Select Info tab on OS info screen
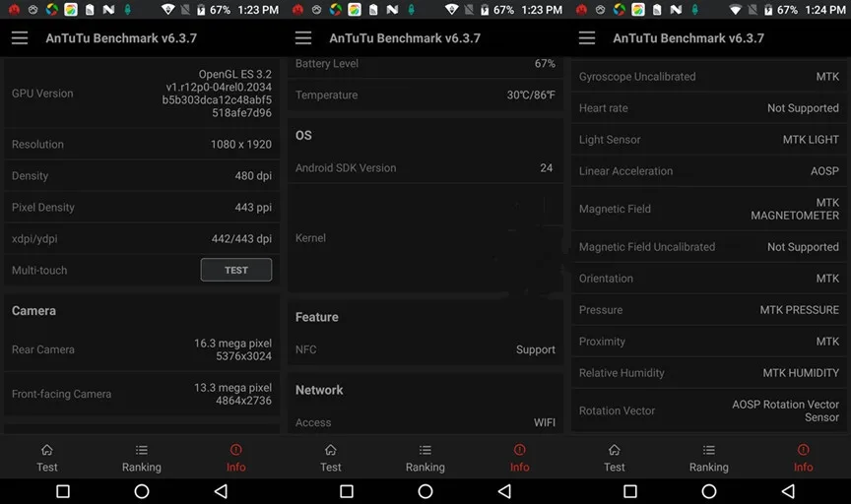 [519, 458]
